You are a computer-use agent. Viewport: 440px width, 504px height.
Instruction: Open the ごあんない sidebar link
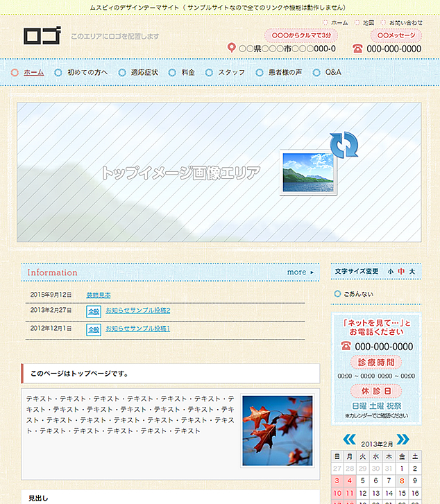tap(358, 294)
